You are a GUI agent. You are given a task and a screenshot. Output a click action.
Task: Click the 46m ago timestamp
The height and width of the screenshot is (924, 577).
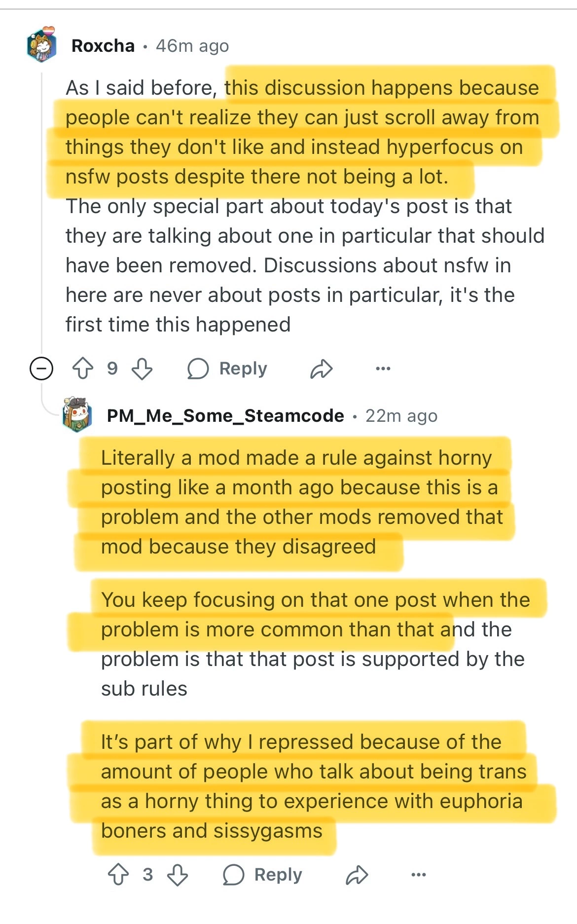tap(192, 46)
